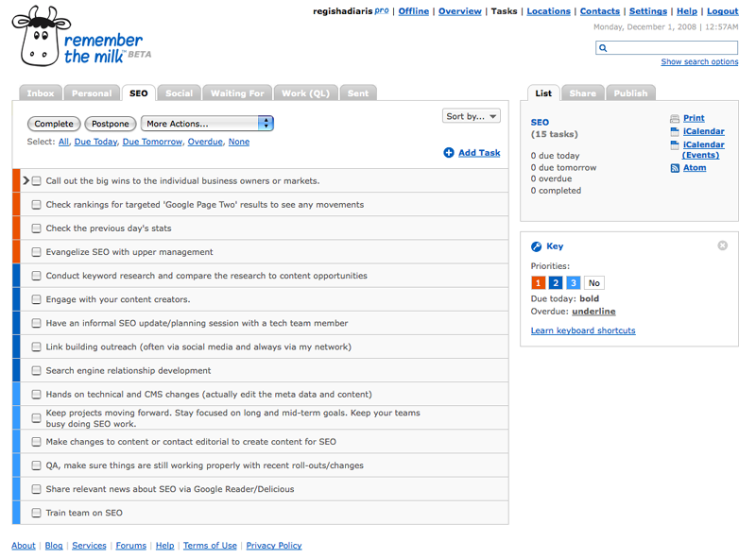This screenshot has height=558, width=756.
Task: Check the 'Train team on SEO' checkbox
Action: (x=36, y=513)
